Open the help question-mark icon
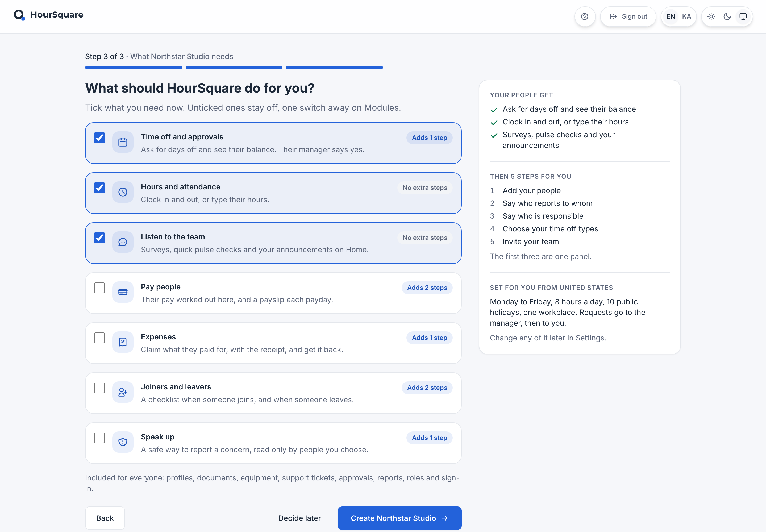 click(585, 16)
